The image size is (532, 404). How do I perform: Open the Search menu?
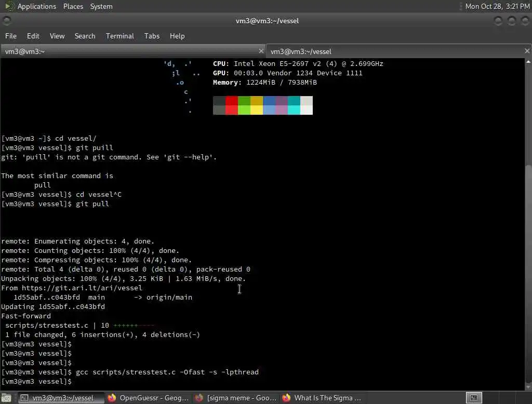coord(85,36)
